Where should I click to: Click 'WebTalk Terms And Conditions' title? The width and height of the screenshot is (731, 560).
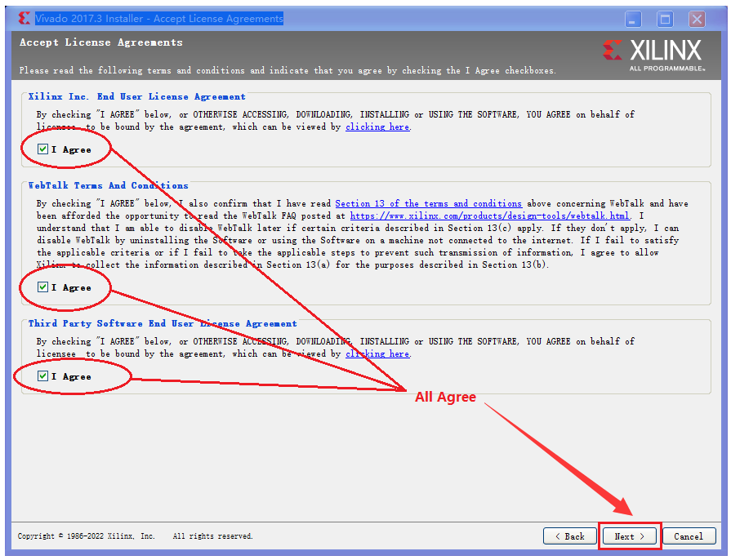pyautogui.click(x=108, y=185)
